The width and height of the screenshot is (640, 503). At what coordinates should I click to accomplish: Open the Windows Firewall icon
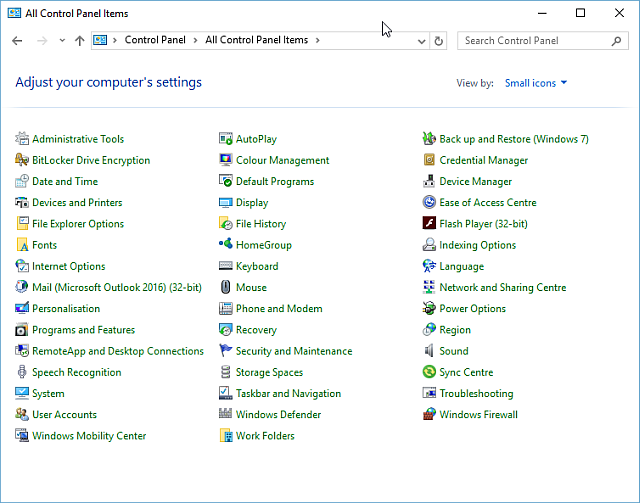(x=430, y=415)
